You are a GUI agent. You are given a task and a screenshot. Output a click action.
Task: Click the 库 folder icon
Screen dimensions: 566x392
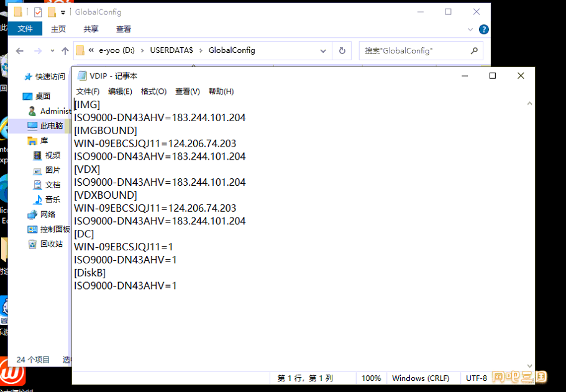[32, 141]
